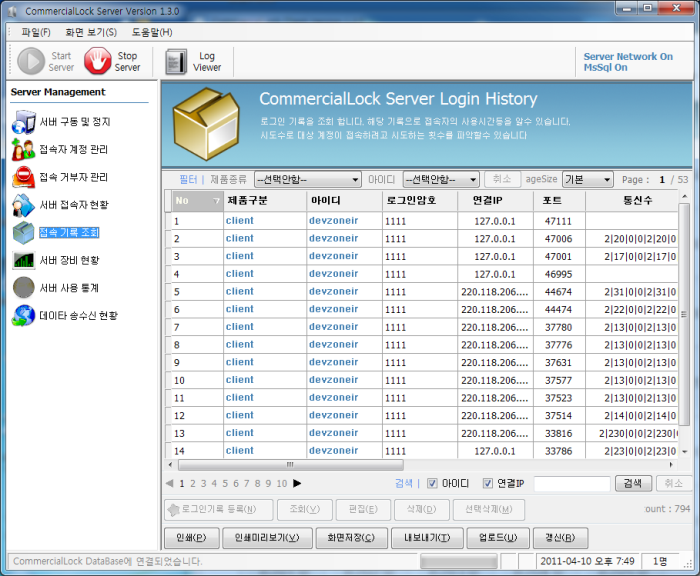Click the application icon in title bar
Image resolution: width=700 pixels, height=576 pixels.
pyautogui.click(x=12, y=12)
